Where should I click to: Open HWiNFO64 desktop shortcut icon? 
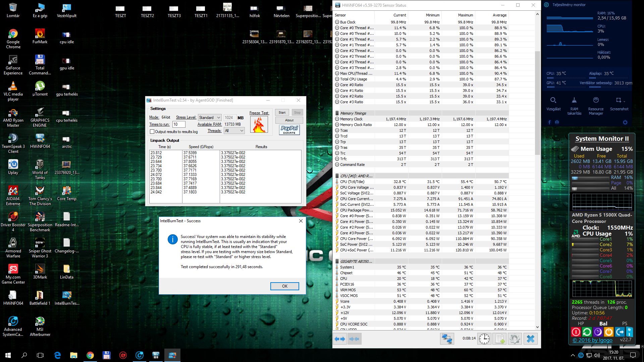40,141
